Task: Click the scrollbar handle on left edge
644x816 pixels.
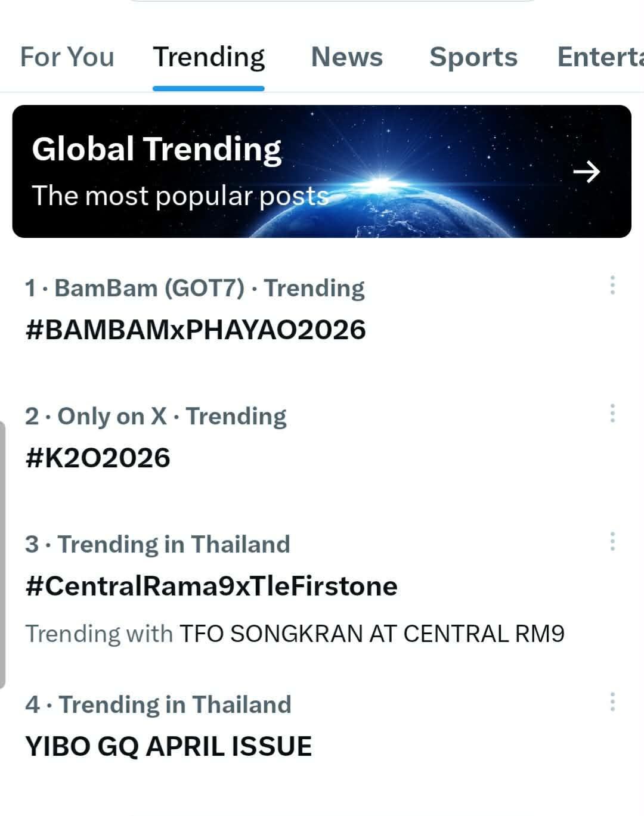Action: [x=3, y=554]
